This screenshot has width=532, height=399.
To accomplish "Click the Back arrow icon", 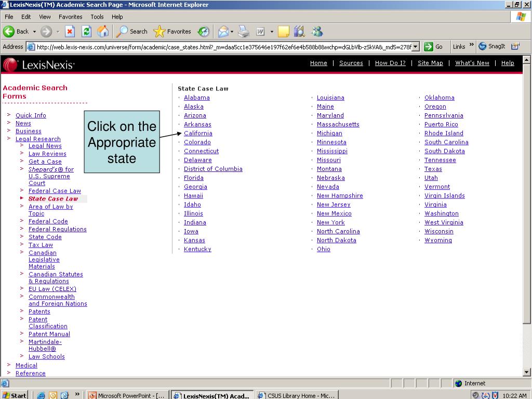I will point(9,32).
